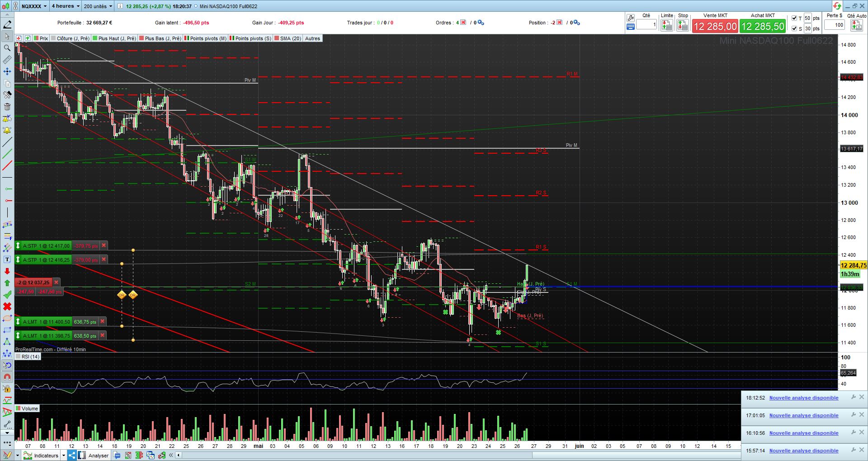
Task: Cancel the A:STP 12 417,00 order
Action: point(104,245)
